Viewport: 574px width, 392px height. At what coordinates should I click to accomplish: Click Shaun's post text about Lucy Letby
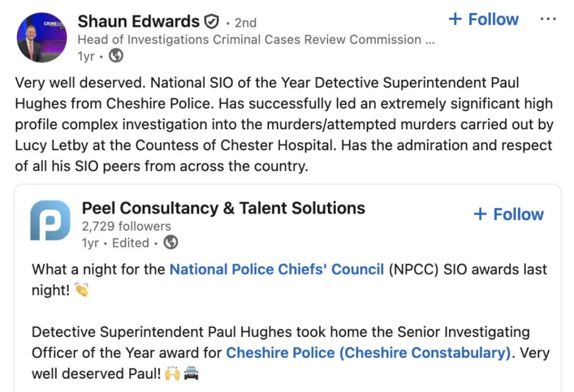283,125
